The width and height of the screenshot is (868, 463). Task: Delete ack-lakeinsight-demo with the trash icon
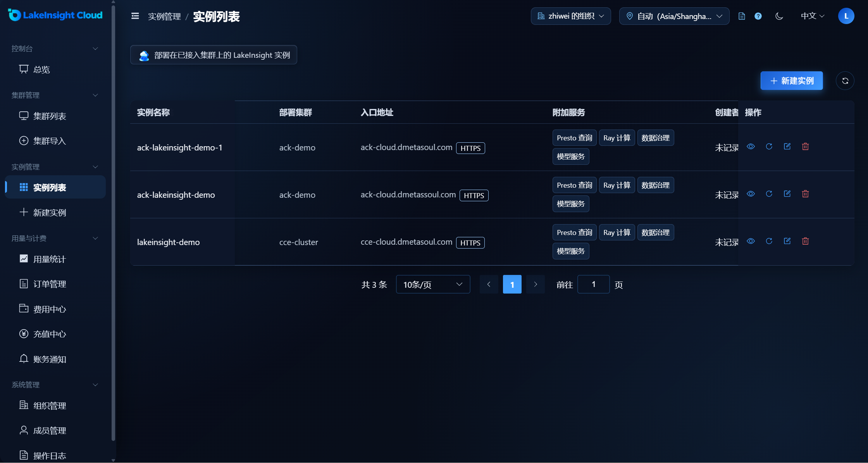pyautogui.click(x=805, y=194)
